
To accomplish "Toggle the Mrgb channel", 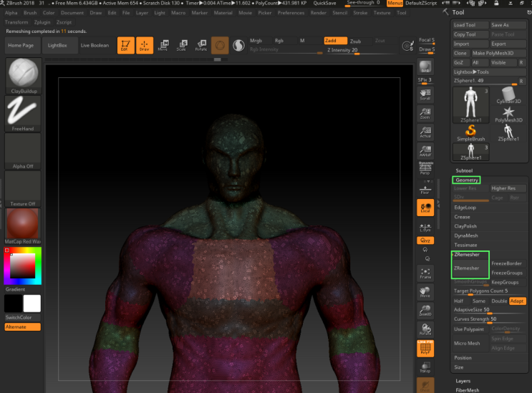I will [260, 41].
